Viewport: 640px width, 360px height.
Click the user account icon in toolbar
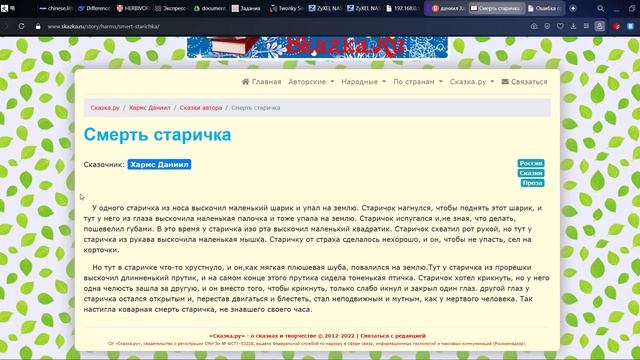599,26
